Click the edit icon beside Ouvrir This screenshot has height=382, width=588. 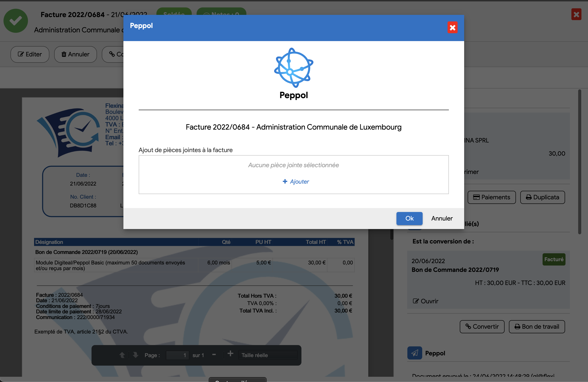[415, 301]
